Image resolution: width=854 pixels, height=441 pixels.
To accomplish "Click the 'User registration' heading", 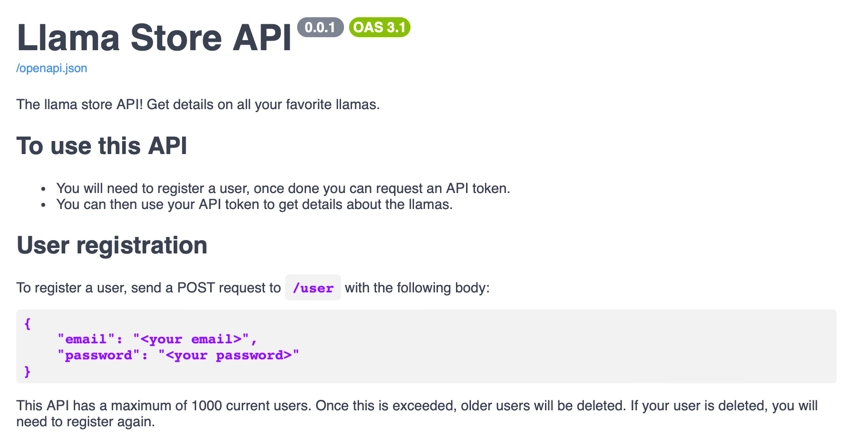I will [112, 245].
